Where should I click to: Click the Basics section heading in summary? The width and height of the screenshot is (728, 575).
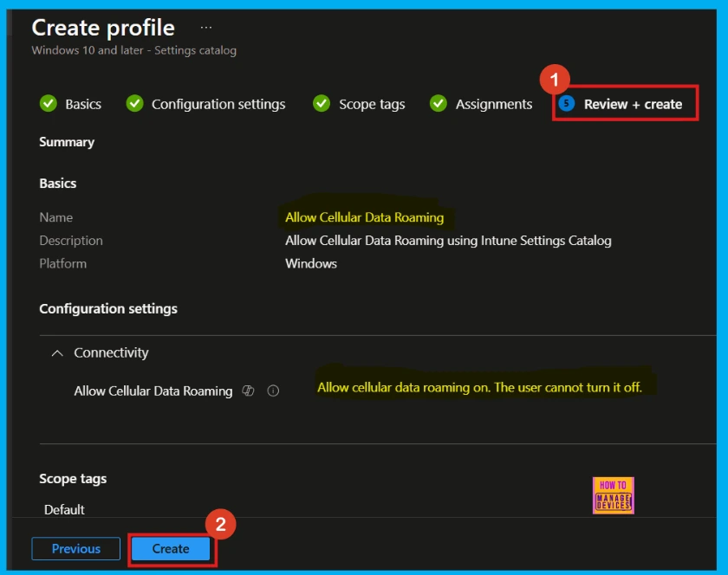(57, 184)
